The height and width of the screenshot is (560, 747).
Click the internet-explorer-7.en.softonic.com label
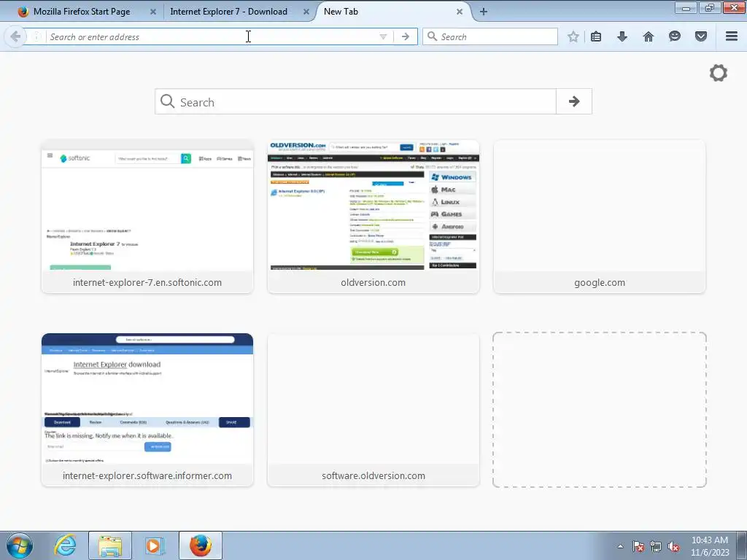click(147, 282)
